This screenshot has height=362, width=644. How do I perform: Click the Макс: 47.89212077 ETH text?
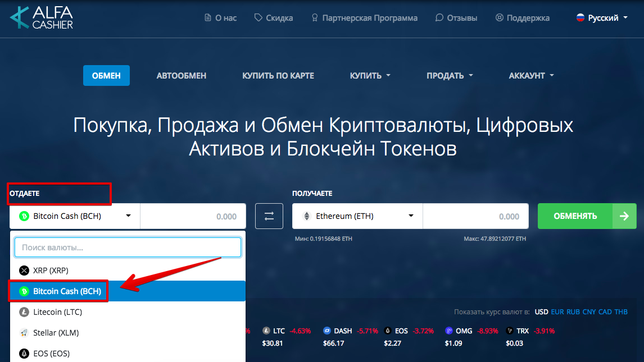point(495,239)
